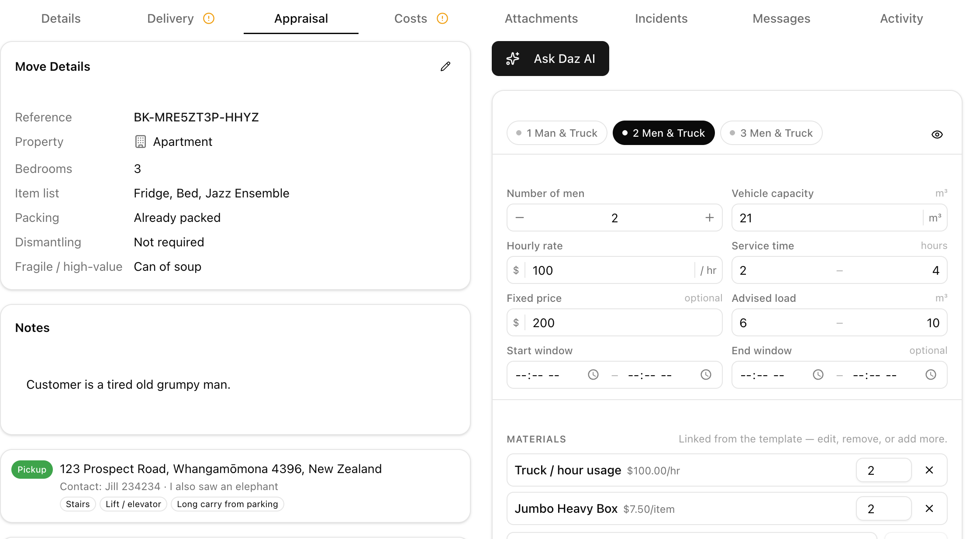Viewport: 980px width, 539px height.
Task: Go to the Attachments tab
Action: [541, 18]
